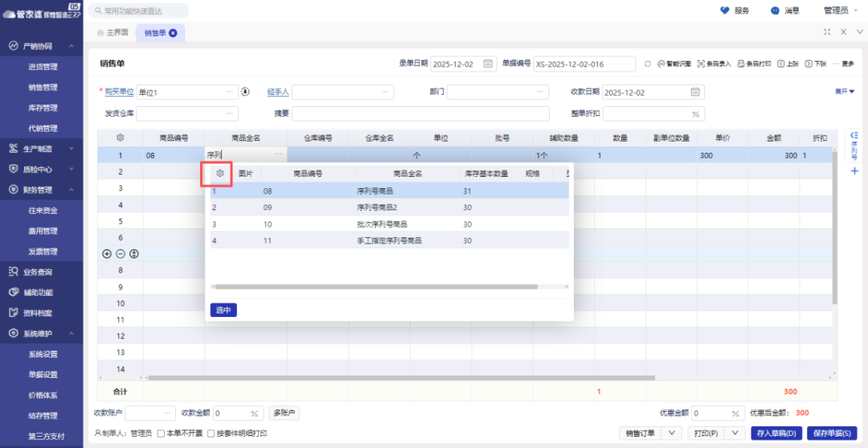The image size is (868, 448).
Task: Focus the 常用功能快速直达 search box
Action: coord(138,10)
